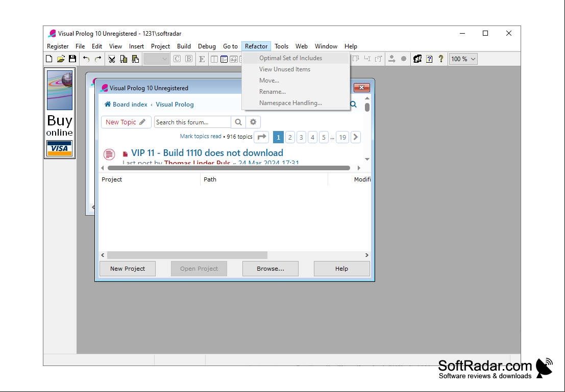Image resolution: width=565 pixels, height=392 pixels.
Task: Click the Undo arrow icon
Action: pyautogui.click(x=86, y=59)
